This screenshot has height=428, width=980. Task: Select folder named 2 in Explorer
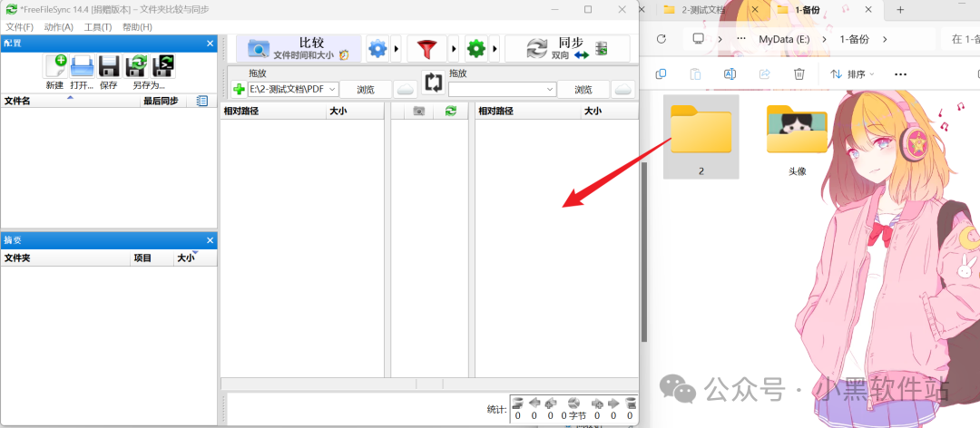(701, 136)
